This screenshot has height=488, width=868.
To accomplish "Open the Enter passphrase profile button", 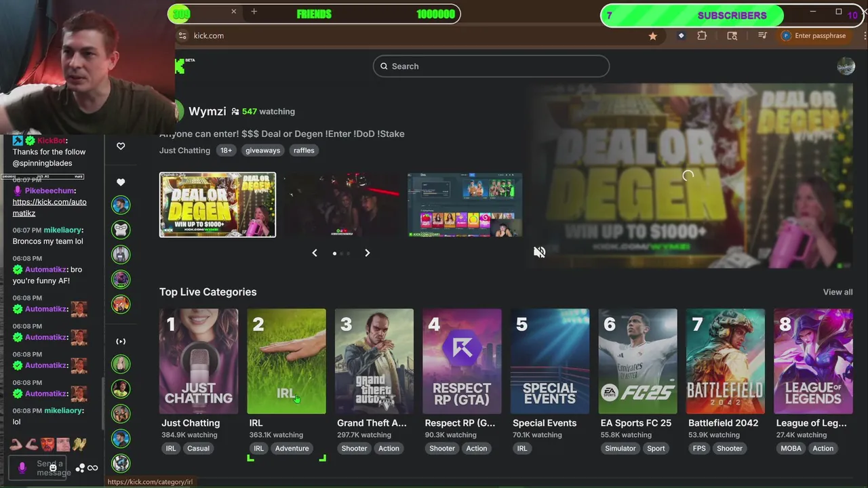I will (x=814, y=36).
